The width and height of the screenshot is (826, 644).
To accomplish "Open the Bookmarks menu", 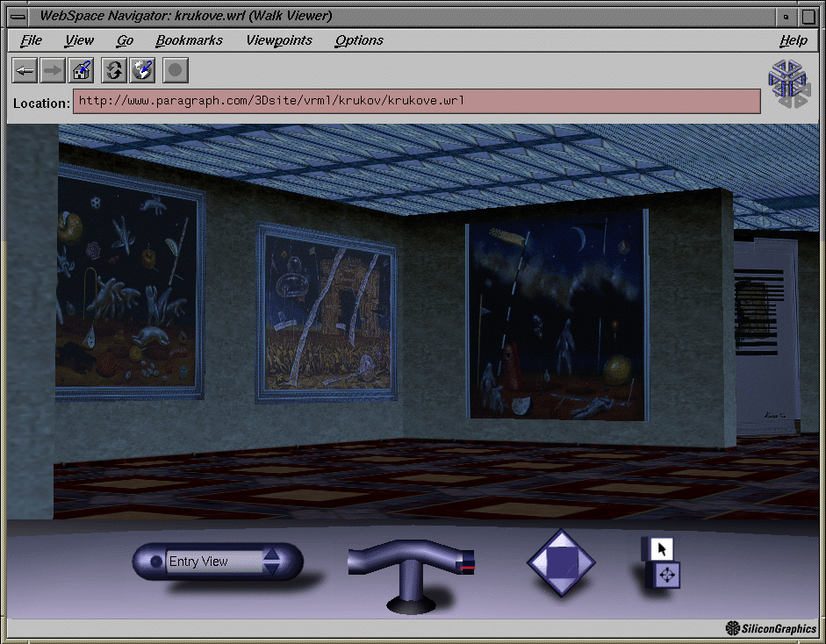I will [x=189, y=40].
